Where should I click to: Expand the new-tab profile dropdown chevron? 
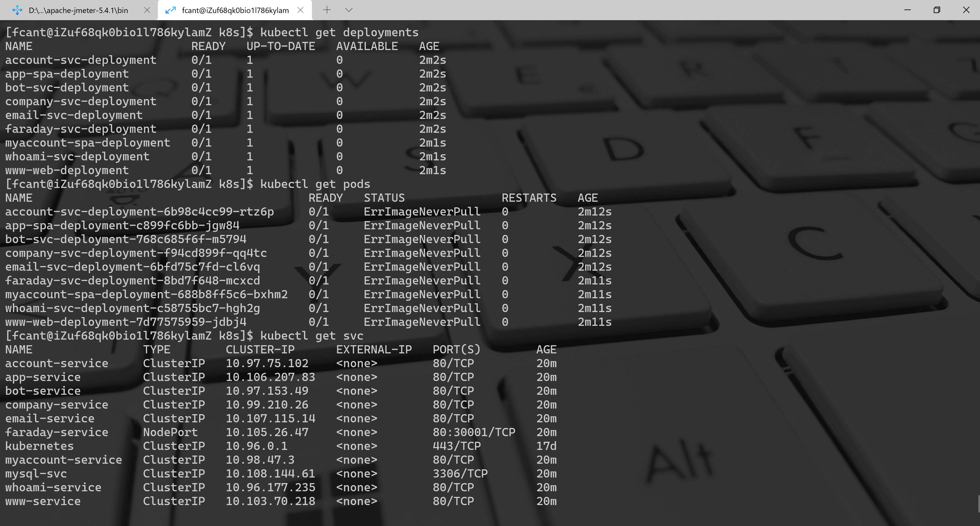[x=349, y=10]
